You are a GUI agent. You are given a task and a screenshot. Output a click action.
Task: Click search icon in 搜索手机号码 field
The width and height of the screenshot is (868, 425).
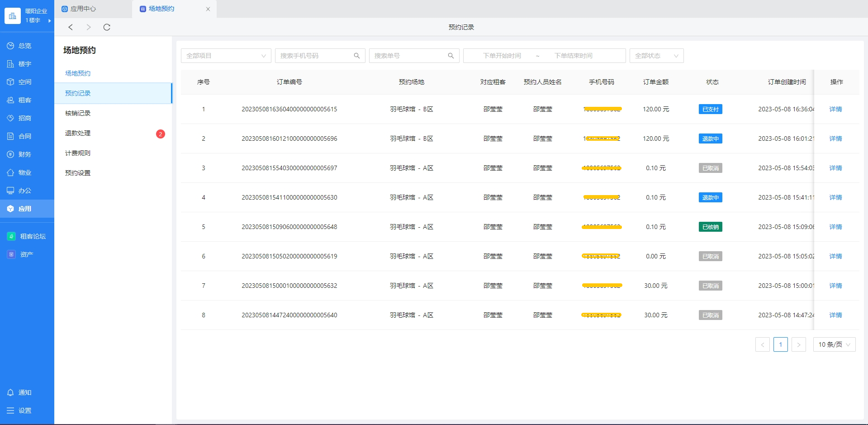pyautogui.click(x=357, y=56)
